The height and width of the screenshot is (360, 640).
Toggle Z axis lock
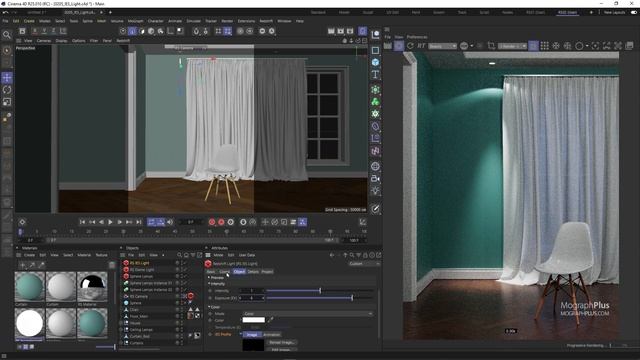[53, 31]
